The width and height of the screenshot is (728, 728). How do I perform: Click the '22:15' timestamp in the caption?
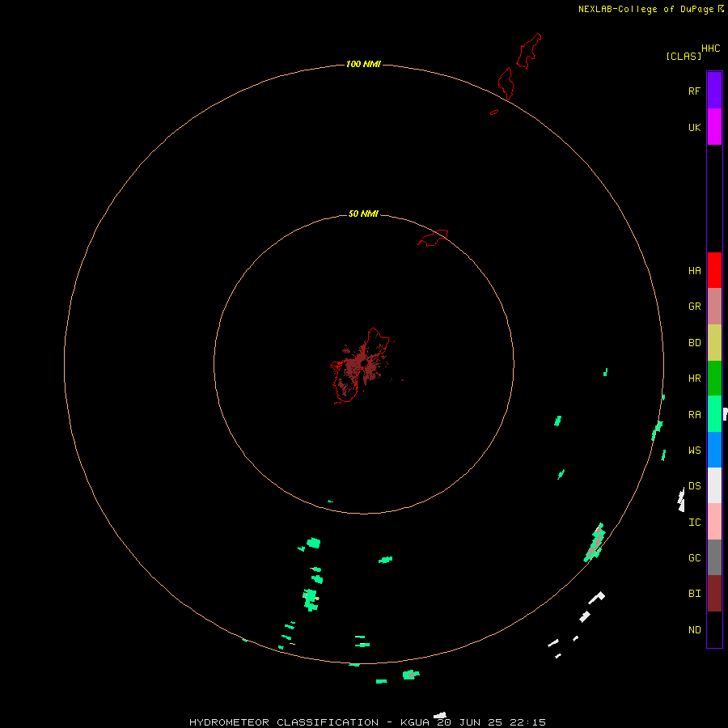(527, 722)
